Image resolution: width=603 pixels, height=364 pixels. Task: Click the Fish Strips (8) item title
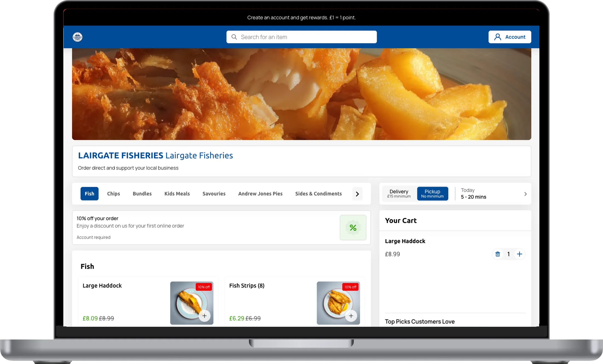click(247, 285)
